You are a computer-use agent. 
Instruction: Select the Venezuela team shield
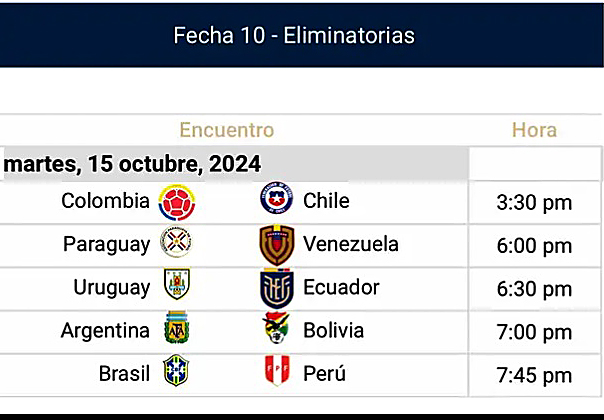pos(277,245)
